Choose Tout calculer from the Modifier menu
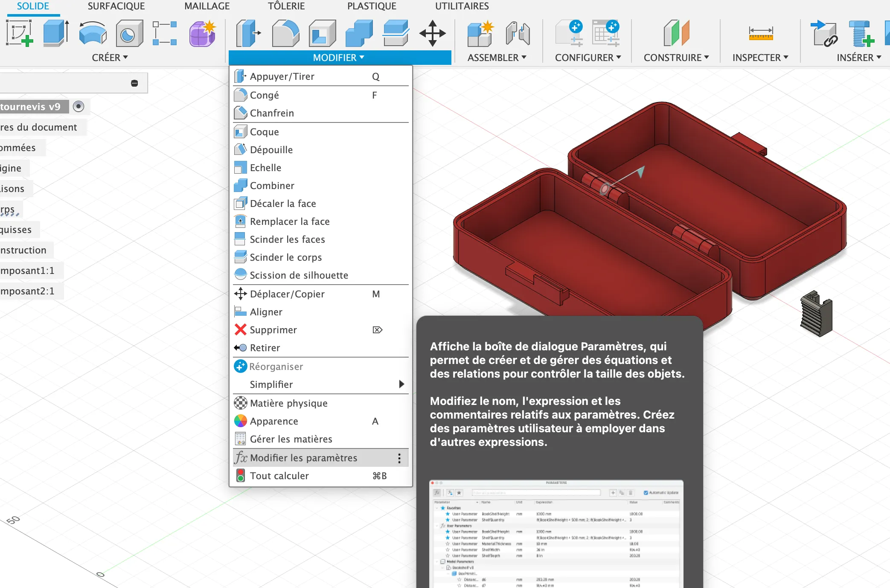The image size is (890, 588). pos(279,476)
